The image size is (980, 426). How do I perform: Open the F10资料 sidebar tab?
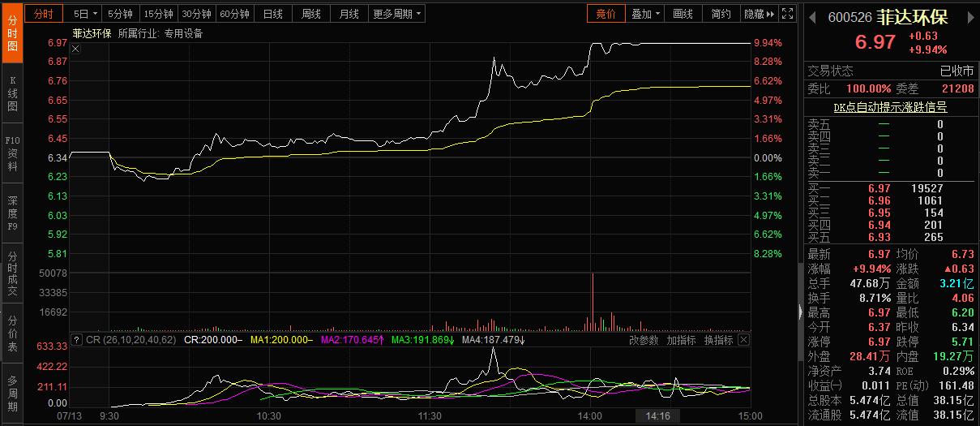click(12, 153)
